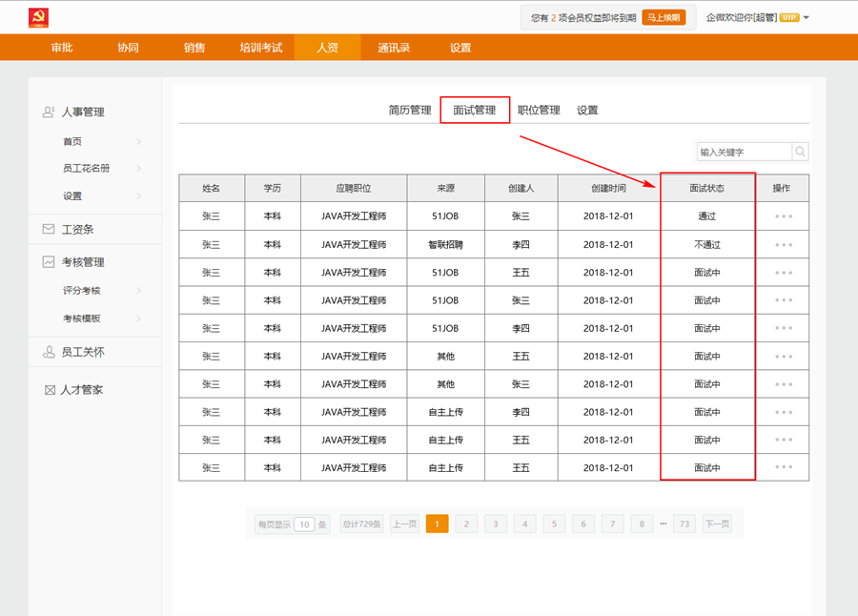Open the three-dot actions menu in first row

(x=784, y=216)
